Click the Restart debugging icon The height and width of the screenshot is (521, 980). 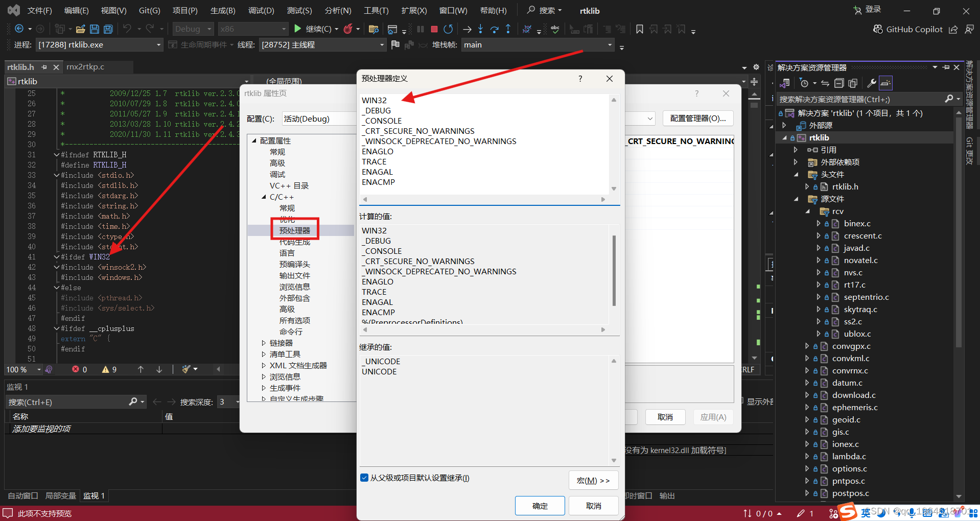[x=448, y=29]
